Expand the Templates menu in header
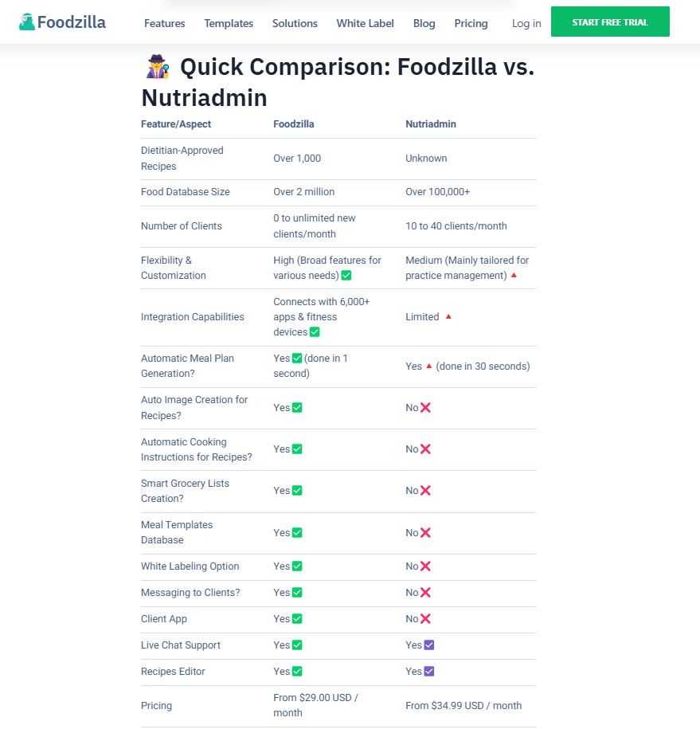 pyautogui.click(x=229, y=23)
